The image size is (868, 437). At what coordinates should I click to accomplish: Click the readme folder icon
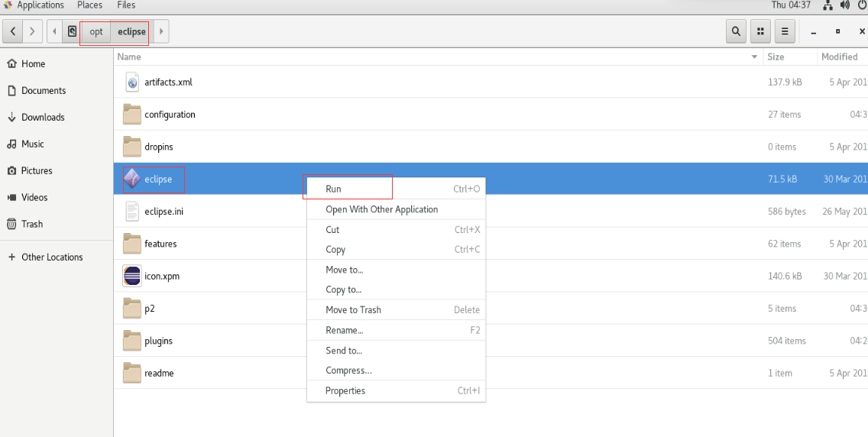[x=131, y=372]
